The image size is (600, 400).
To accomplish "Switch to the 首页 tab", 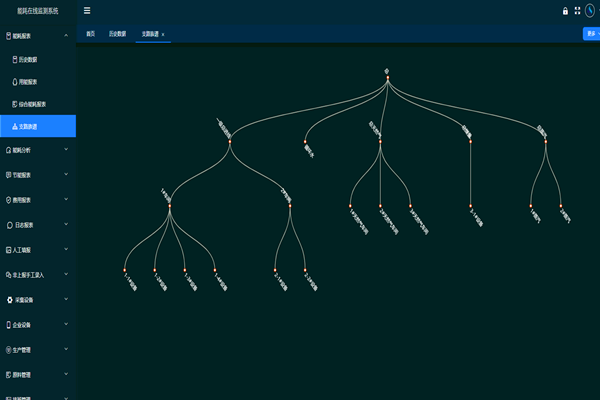I will [91, 33].
